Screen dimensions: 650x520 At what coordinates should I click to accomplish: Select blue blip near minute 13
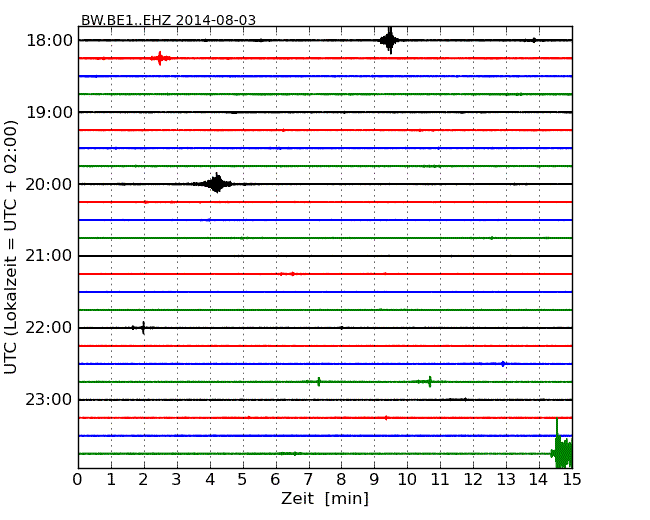tap(503, 364)
